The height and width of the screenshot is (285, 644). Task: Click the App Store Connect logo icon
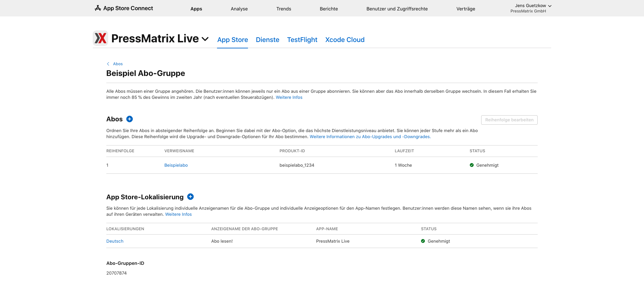point(98,8)
